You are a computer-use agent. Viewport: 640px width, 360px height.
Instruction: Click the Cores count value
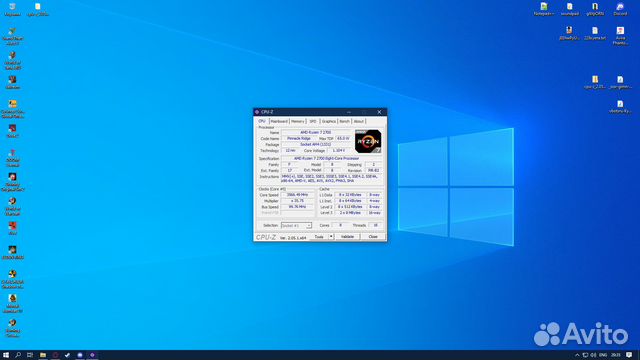pyautogui.click(x=340, y=225)
